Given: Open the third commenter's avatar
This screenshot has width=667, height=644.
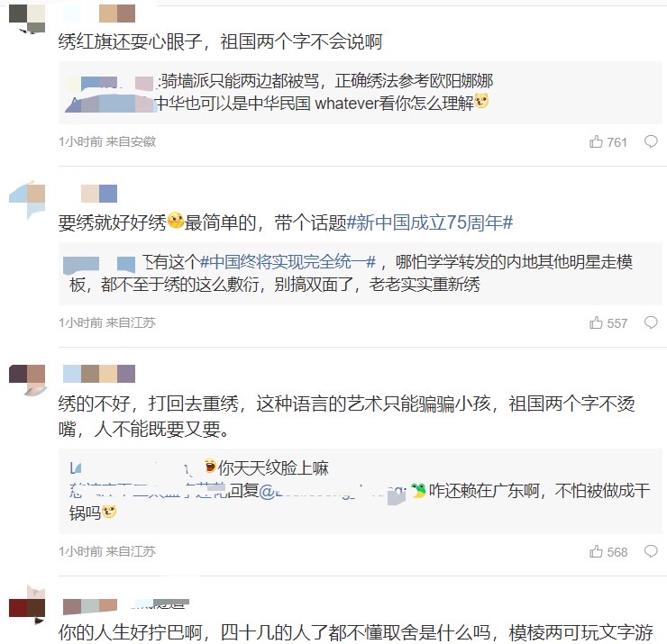Looking at the screenshot, I should point(27,379).
